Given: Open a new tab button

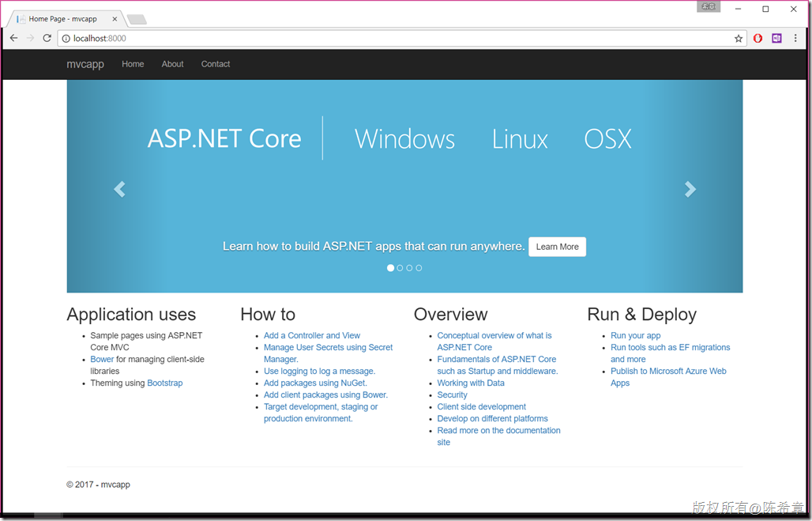Looking at the screenshot, I should click(137, 20).
